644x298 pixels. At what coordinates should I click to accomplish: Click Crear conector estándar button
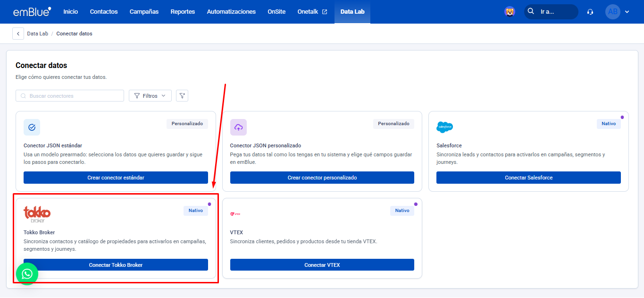click(116, 178)
